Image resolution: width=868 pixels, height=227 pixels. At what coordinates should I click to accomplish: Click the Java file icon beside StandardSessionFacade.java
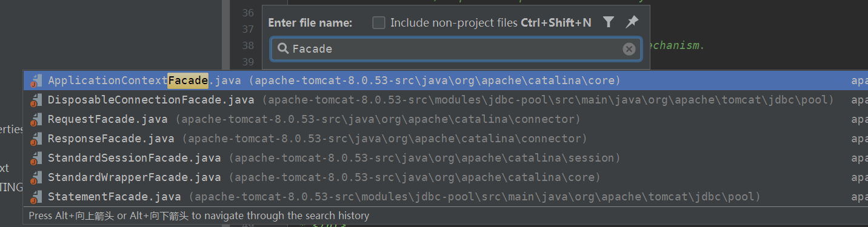coord(36,158)
